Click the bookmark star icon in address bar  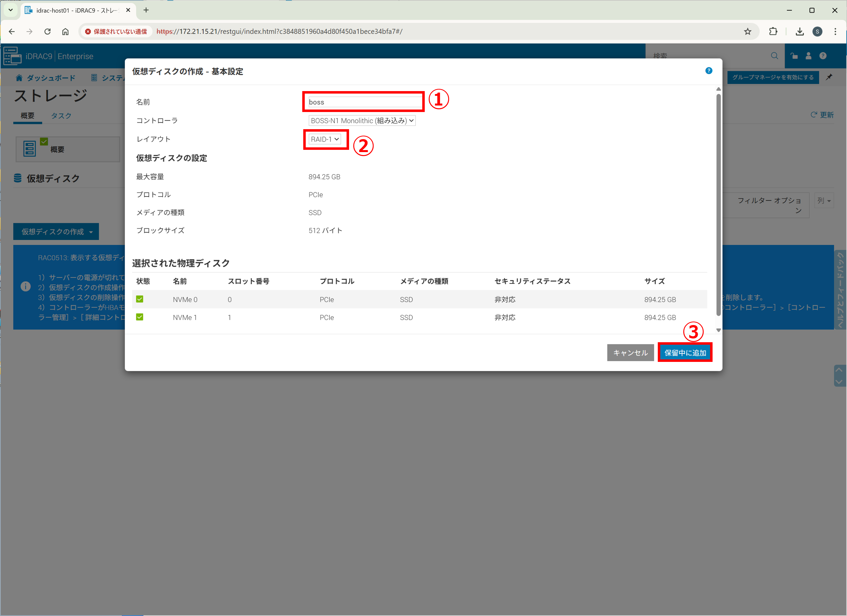[x=747, y=32]
